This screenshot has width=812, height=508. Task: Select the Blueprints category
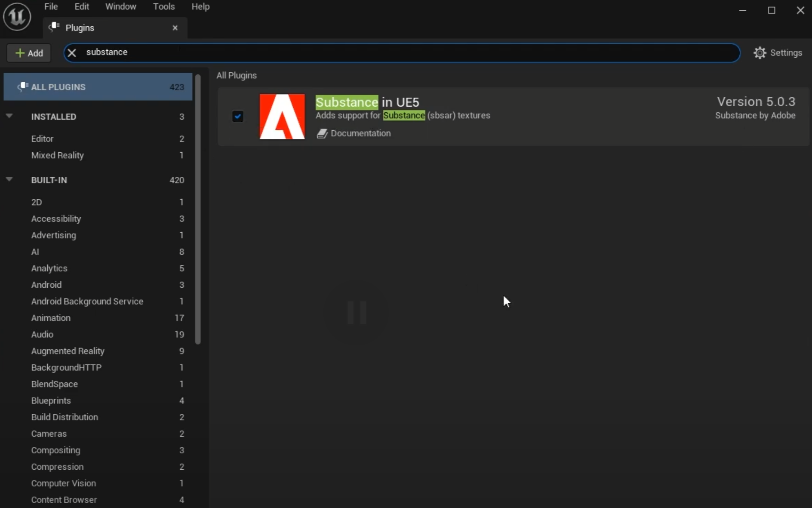(51, 400)
